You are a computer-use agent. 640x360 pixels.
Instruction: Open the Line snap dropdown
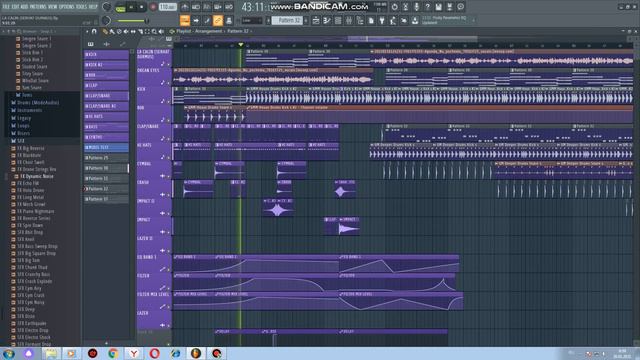pyautogui.click(x=252, y=20)
